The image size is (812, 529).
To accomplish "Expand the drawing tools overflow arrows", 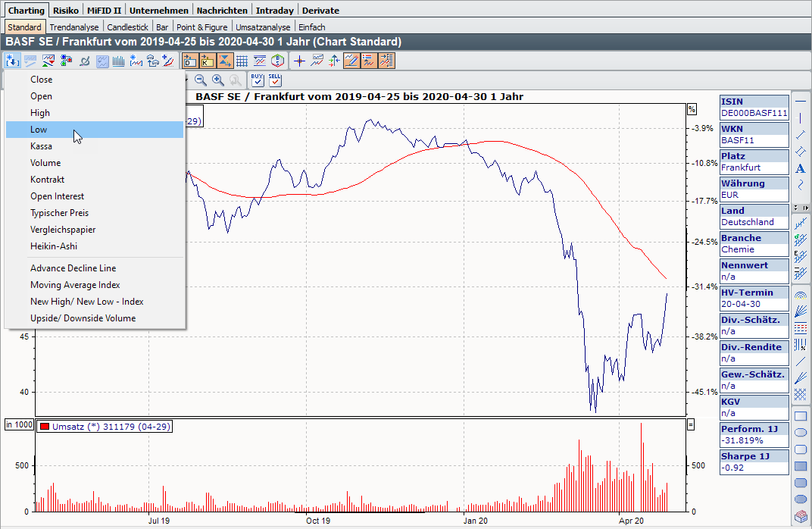I will 800,207.
